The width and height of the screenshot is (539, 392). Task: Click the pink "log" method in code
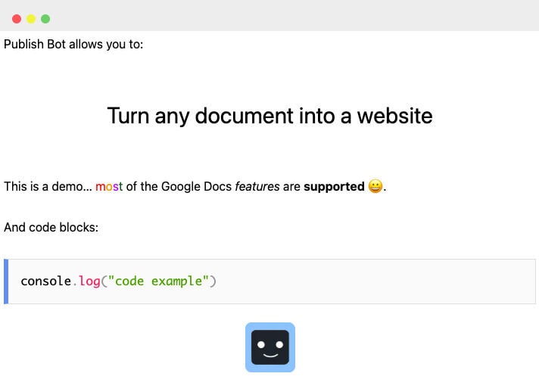coord(89,282)
